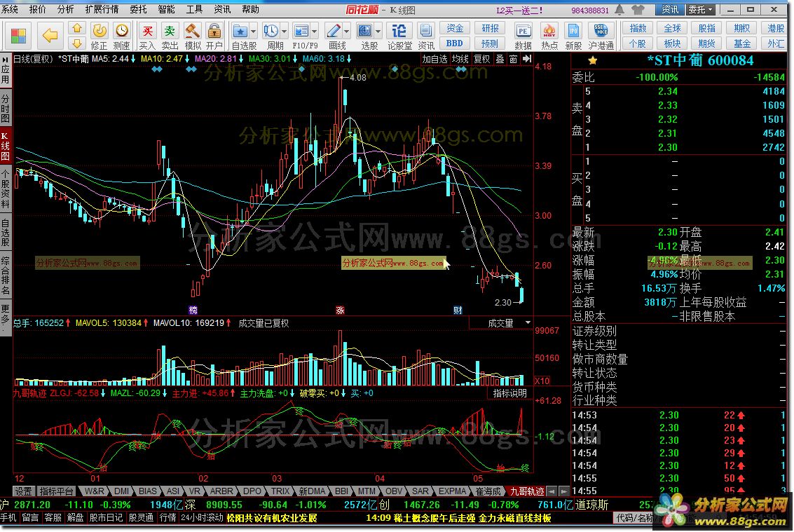Open the 智能 menu
This screenshot has height=532, width=794.
click(x=166, y=9)
